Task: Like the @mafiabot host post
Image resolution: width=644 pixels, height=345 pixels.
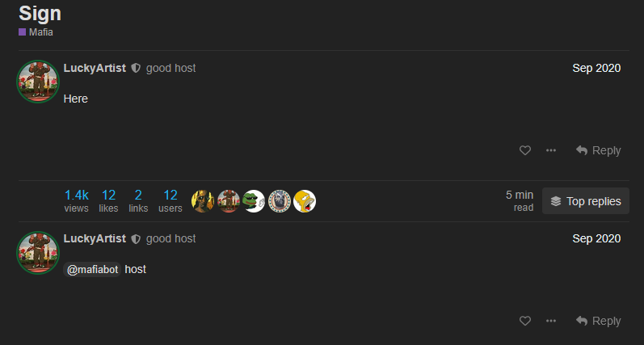Action: tap(525, 321)
